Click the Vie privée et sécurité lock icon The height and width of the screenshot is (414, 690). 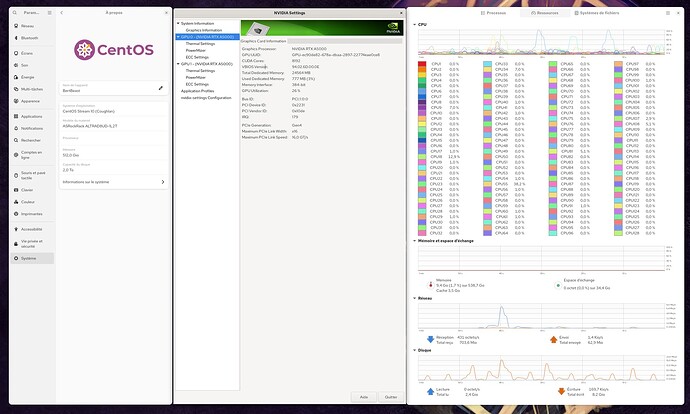point(16,243)
